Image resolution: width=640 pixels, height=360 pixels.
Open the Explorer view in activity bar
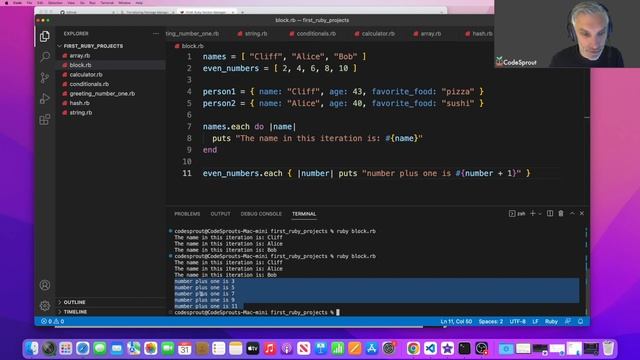click(x=45, y=36)
